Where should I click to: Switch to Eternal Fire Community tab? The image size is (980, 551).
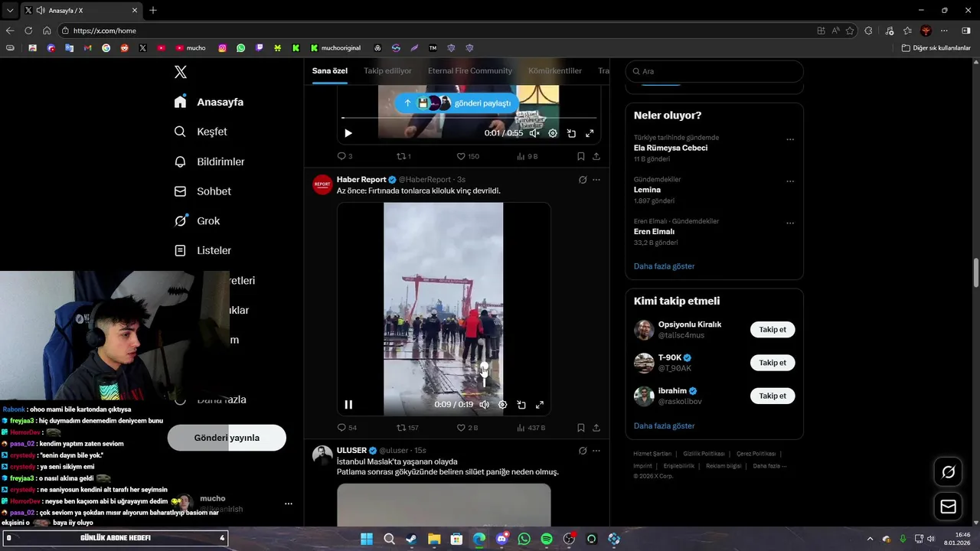pyautogui.click(x=470, y=70)
